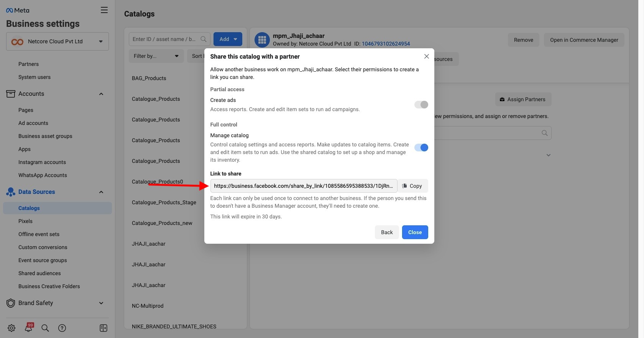Screen dimensions: 644x338
Task: Enable the Create ads partial access toggle
Action: click(x=421, y=105)
